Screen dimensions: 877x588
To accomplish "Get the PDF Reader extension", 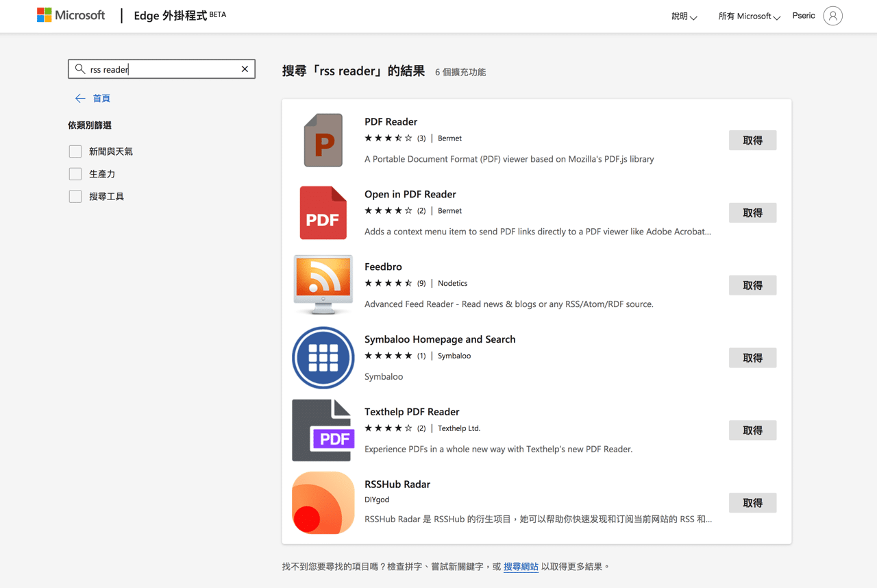I will (752, 140).
